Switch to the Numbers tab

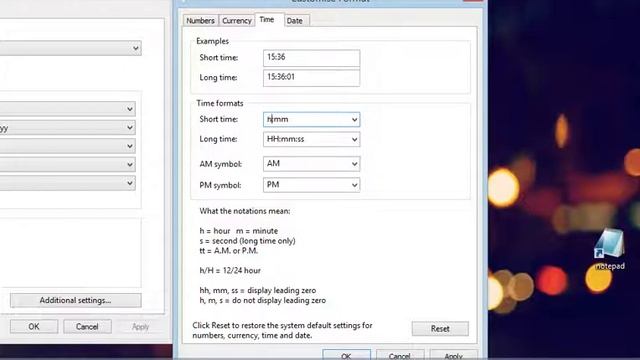click(x=200, y=20)
